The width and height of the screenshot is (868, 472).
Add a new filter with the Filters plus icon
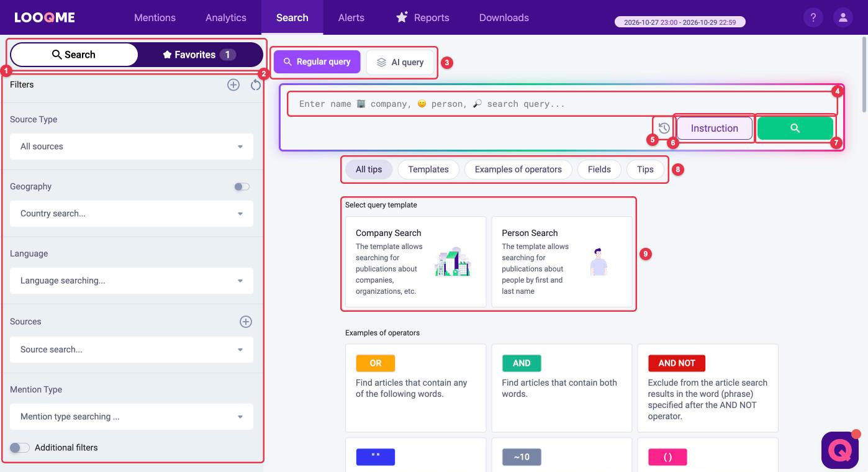pos(233,84)
